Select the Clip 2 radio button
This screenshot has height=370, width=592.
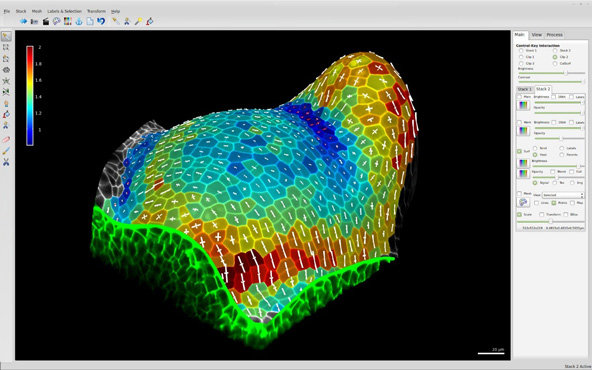pos(555,57)
